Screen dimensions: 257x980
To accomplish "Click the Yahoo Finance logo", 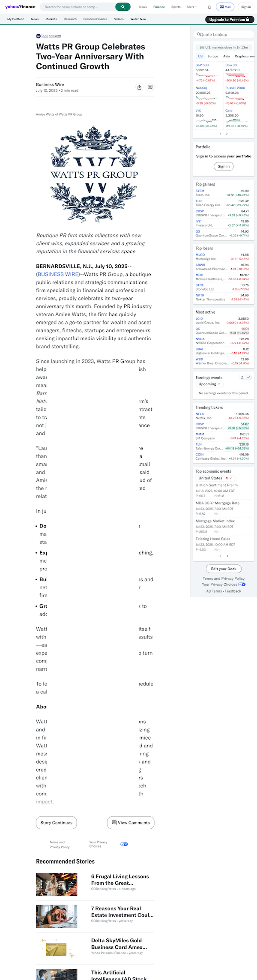I will point(19,7).
